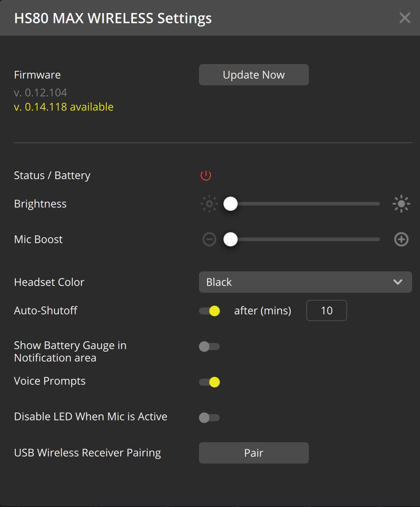420x507 pixels.
Task: Click the Pair button for USB receiver
Action: [254, 453]
